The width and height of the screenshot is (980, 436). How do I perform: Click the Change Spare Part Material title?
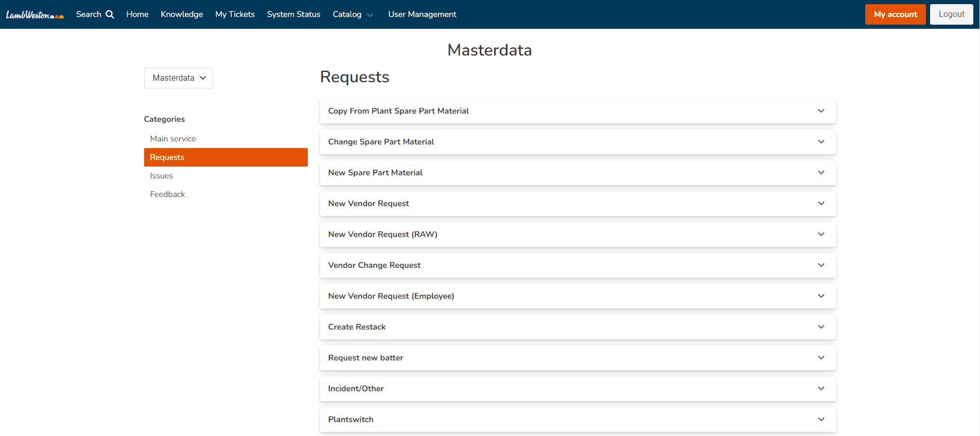381,142
